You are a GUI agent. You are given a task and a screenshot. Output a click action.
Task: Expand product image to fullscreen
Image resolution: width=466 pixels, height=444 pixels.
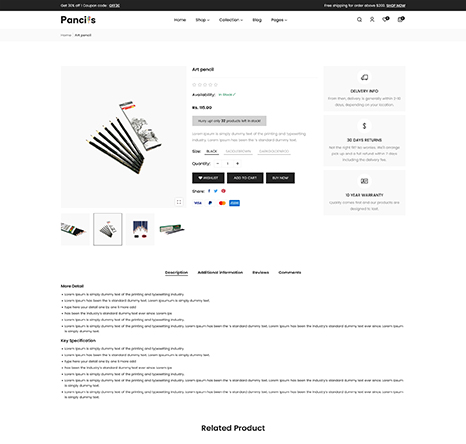[179, 202]
